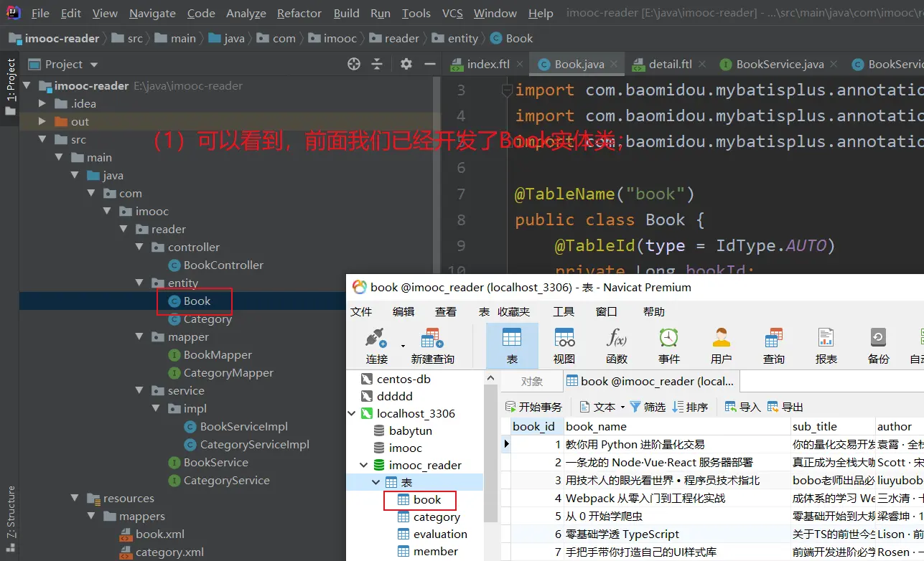Open BookMapper in the project tree
The image size is (924, 561).
coord(217,355)
